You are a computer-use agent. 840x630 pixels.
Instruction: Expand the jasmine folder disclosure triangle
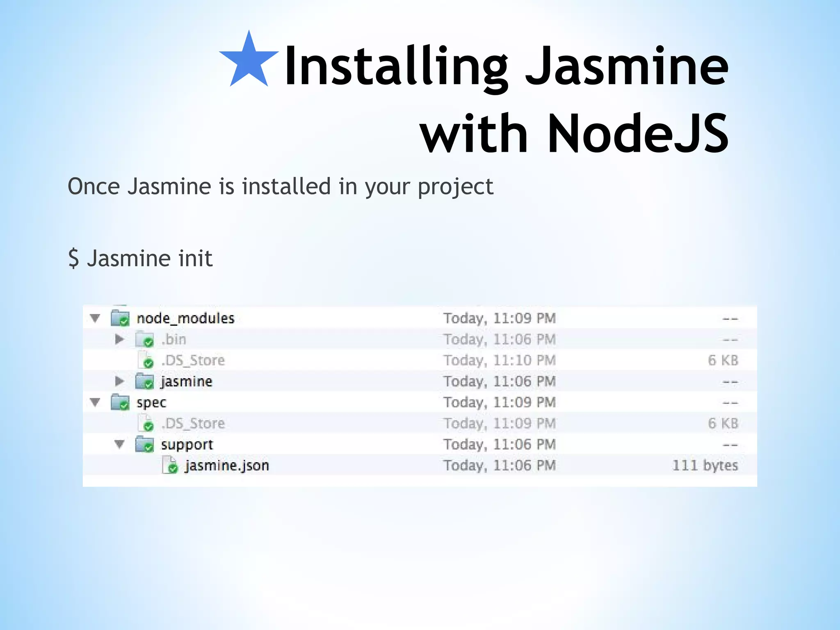pos(119,381)
